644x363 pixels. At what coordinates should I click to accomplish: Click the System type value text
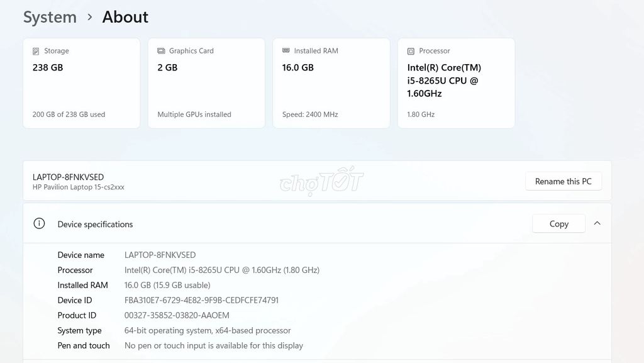pos(208,330)
